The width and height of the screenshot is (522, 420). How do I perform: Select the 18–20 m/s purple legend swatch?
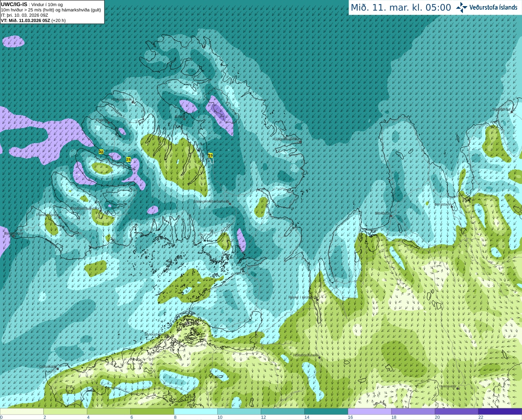[x=413, y=411]
